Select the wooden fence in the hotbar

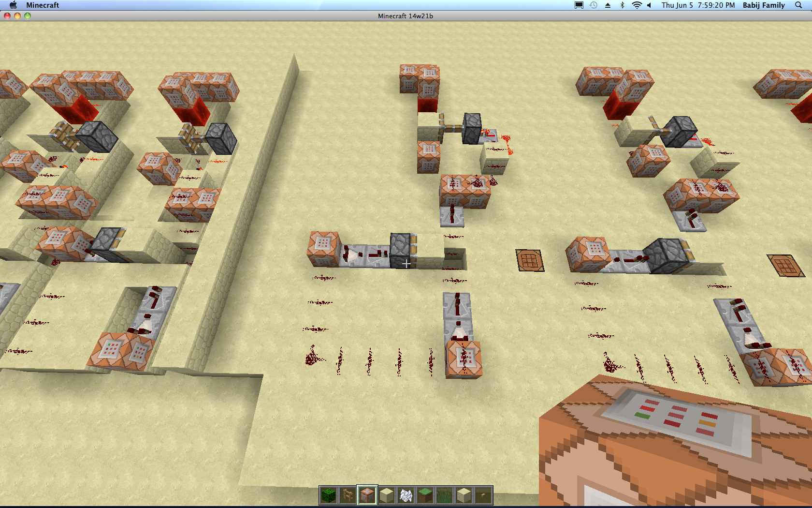coord(348,495)
